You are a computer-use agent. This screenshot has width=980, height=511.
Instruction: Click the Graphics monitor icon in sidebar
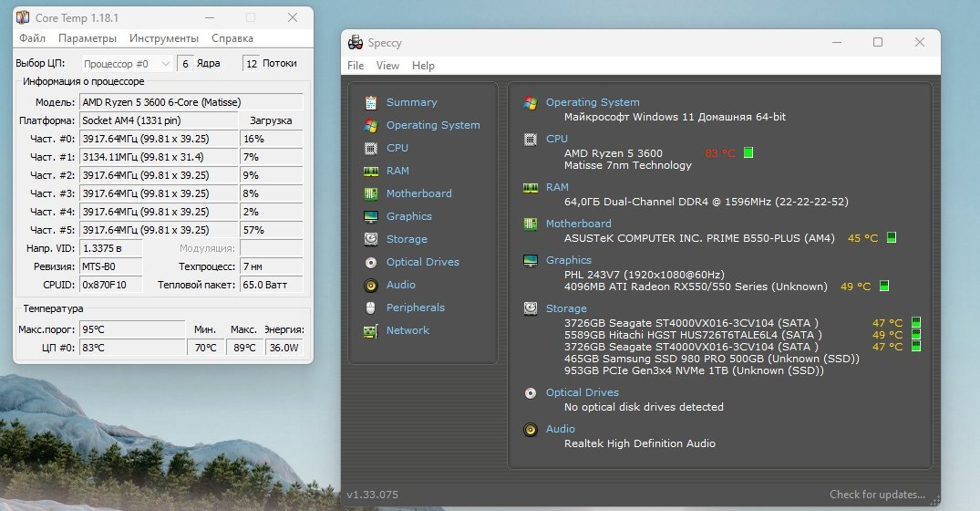(371, 216)
